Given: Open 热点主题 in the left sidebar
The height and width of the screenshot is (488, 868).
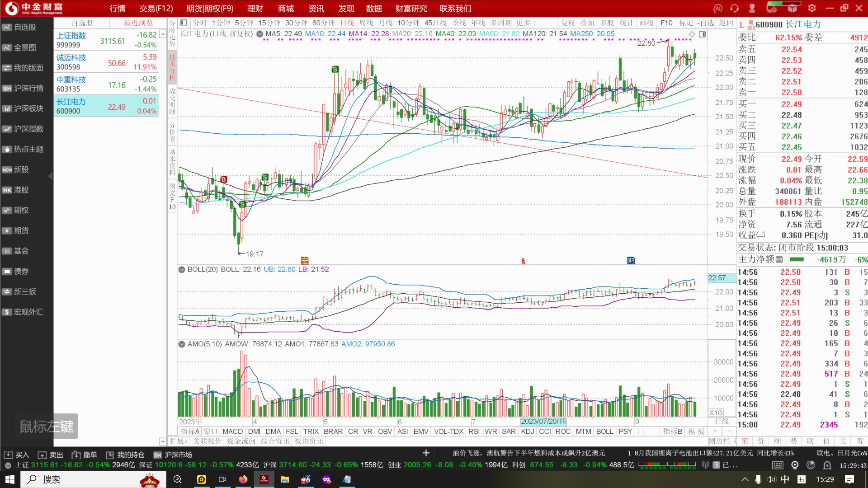Looking at the screenshot, I should [x=26, y=149].
